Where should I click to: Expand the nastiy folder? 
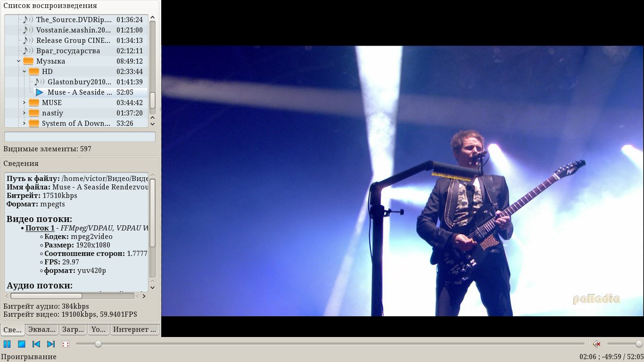point(25,113)
